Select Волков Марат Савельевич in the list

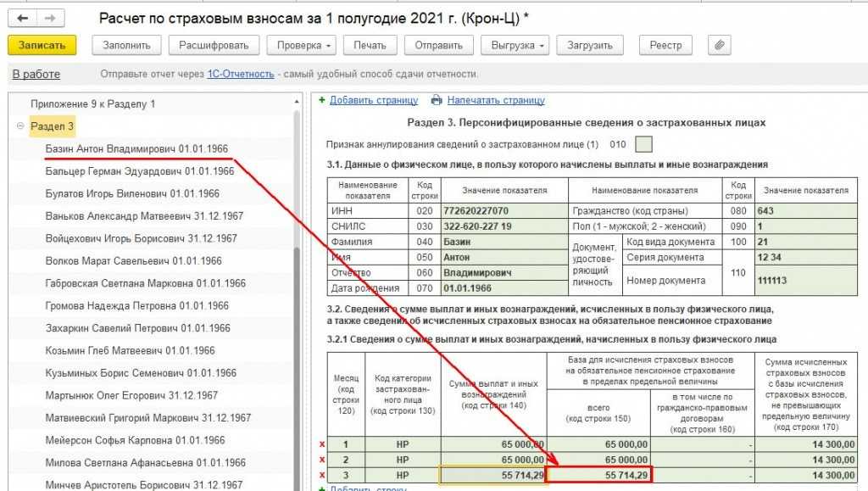pyautogui.click(x=133, y=260)
